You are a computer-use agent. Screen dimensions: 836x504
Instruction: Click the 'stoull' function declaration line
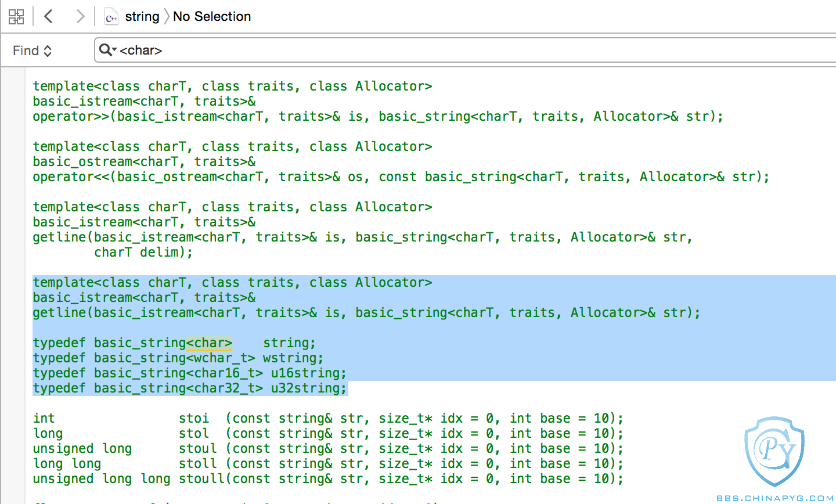click(x=328, y=479)
